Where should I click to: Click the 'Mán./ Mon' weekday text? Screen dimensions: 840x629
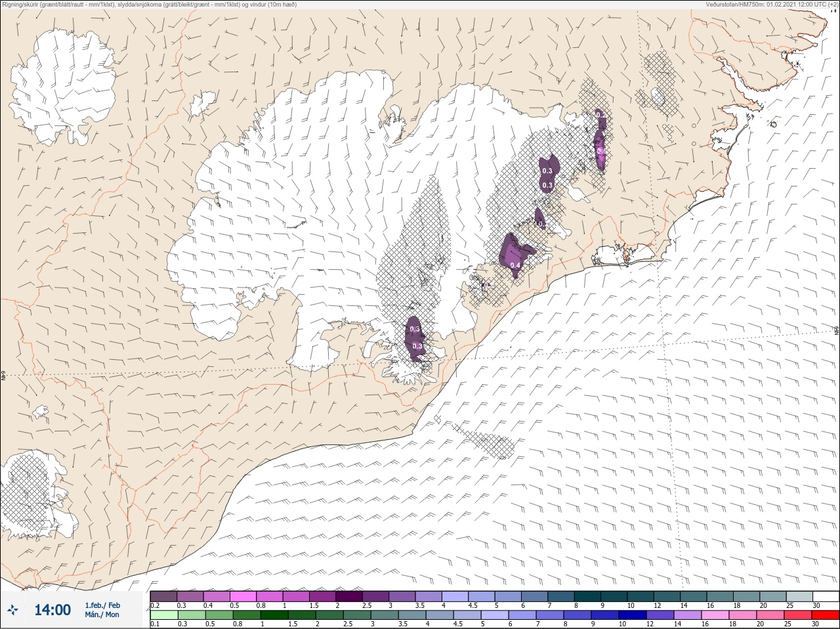[102, 615]
